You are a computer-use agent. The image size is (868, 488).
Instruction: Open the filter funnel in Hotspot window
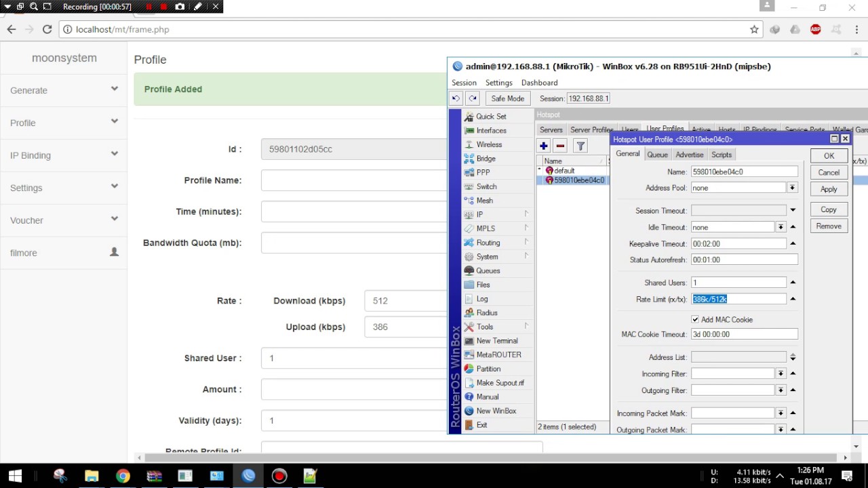point(580,146)
